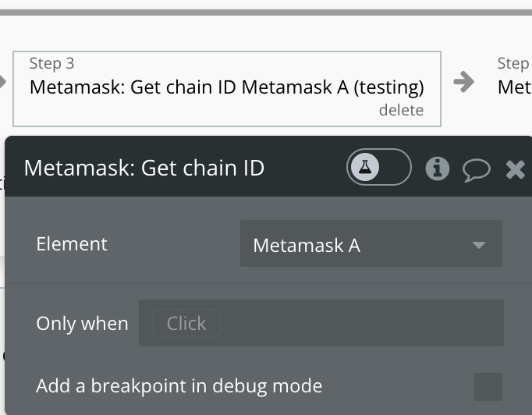Click the Element field label

click(72, 243)
